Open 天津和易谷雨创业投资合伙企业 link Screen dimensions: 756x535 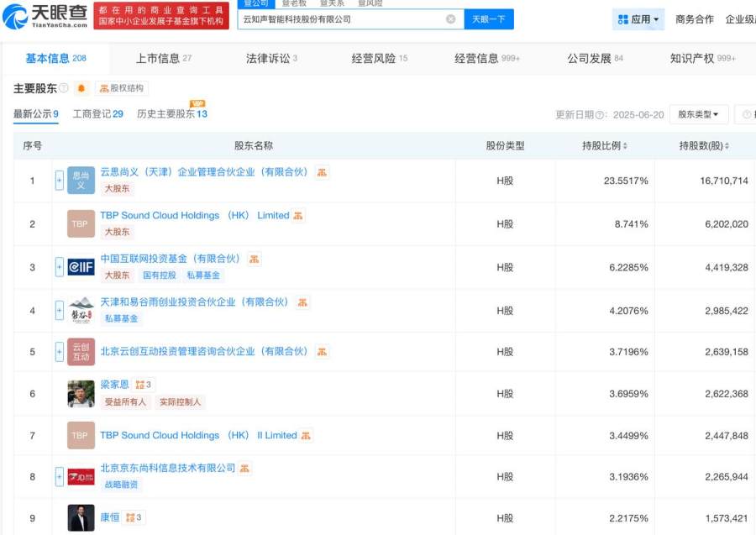pos(194,302)
